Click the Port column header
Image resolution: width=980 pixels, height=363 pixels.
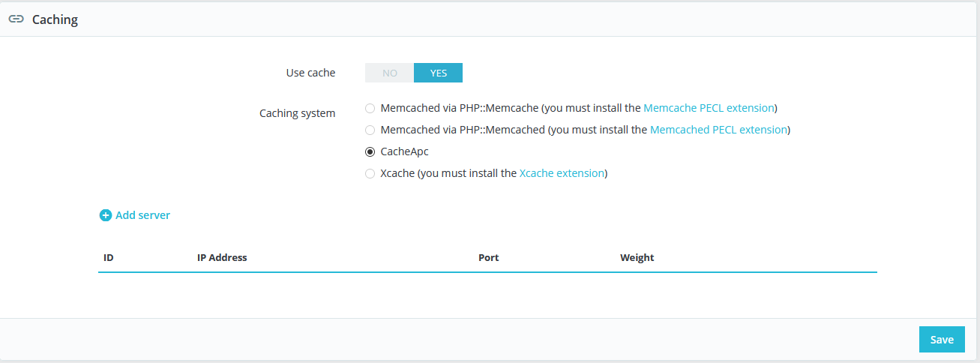click(488, 257)
